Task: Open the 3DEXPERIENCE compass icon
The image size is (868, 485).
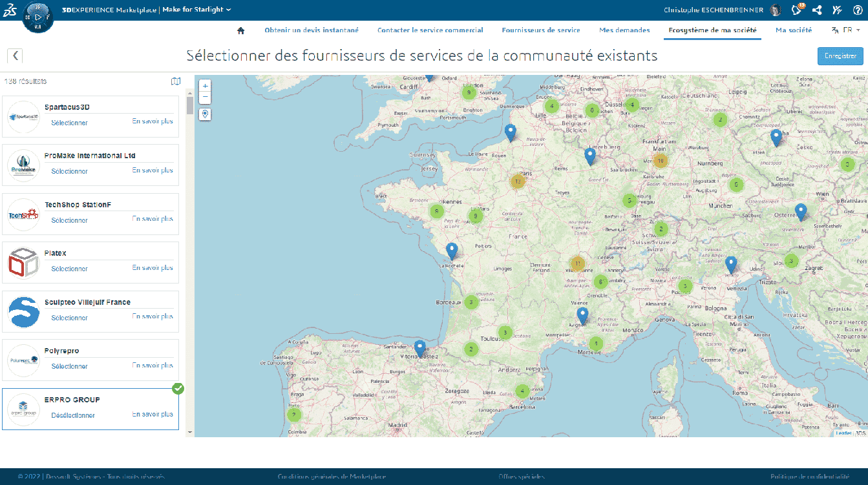Action: (37, 17)
